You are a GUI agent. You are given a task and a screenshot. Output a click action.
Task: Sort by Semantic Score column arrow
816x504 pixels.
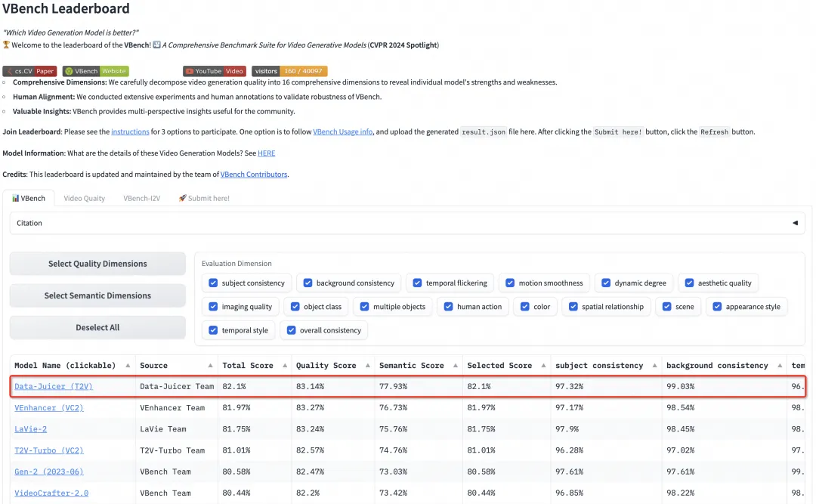click(456, 366)
